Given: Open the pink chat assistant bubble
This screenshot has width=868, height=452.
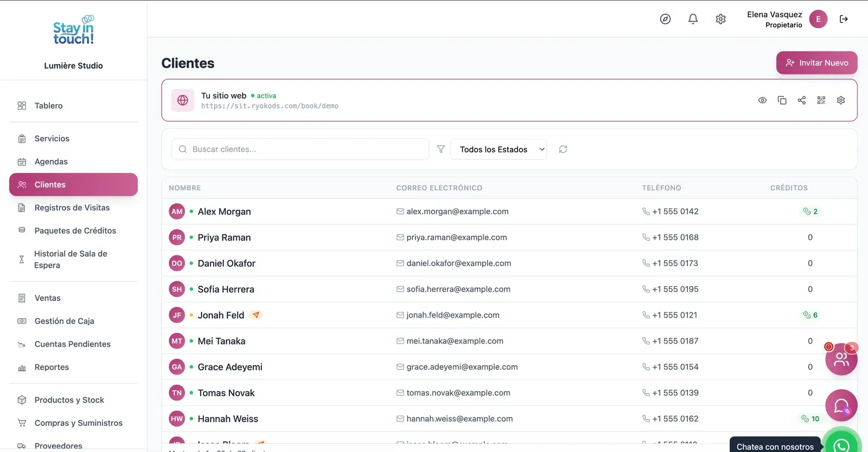Looking at the screenshot, I should (x=841, y=405).
